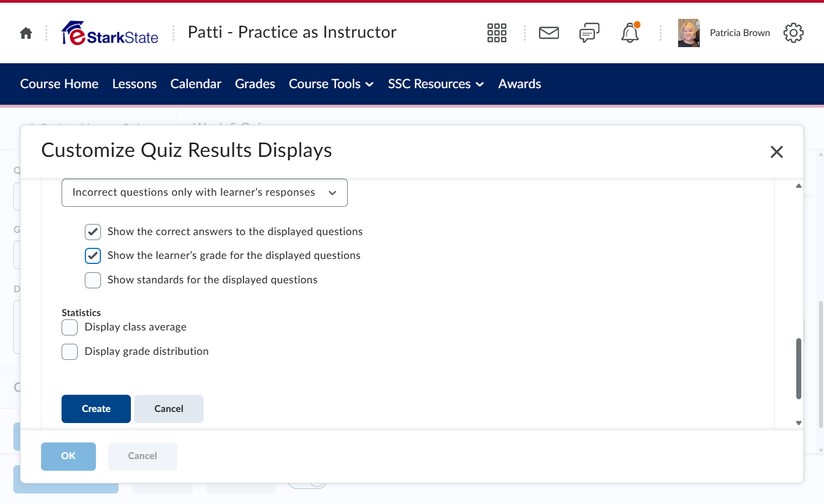
Task: Click the Stark State logo
Action: coord(110,33)
